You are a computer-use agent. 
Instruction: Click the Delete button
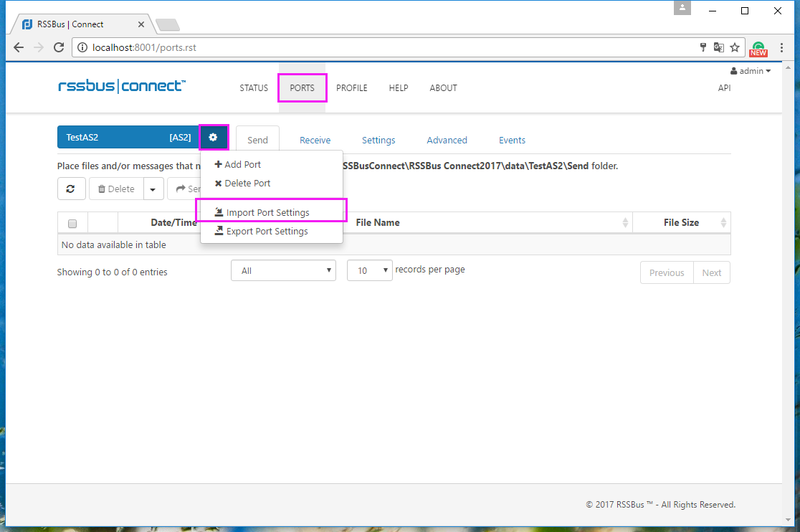116,189
